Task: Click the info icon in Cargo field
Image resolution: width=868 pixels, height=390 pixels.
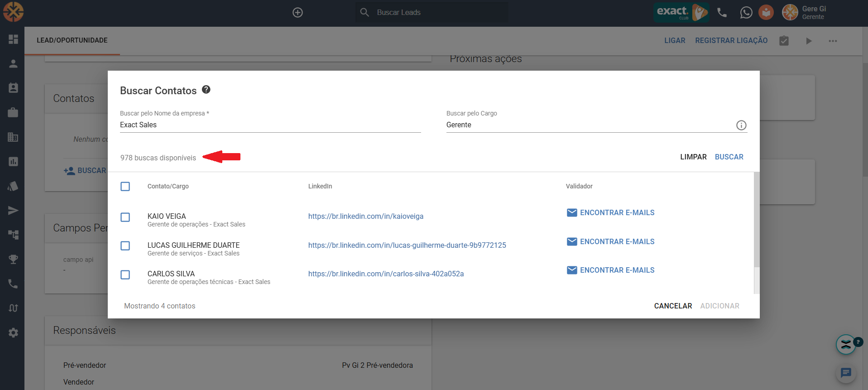Action: click(x=741, y=125)
